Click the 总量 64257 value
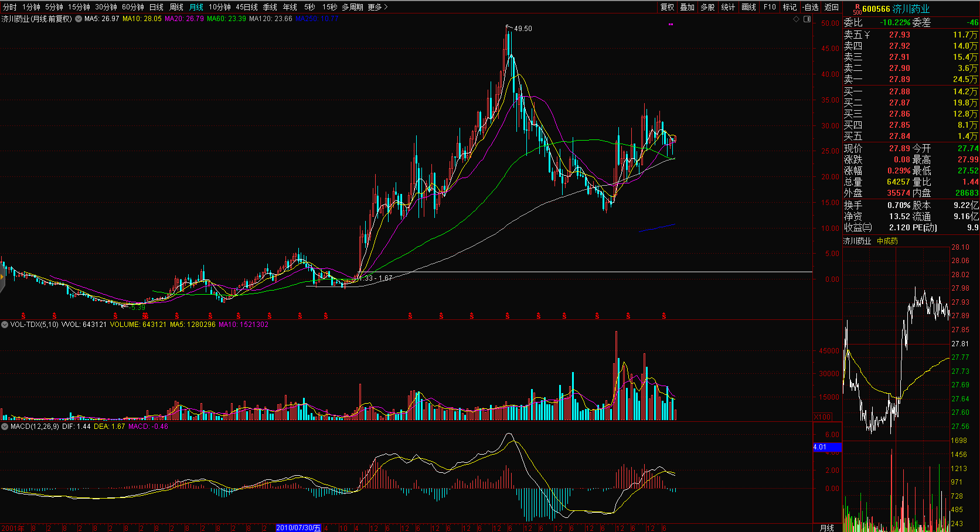980x532 pixels. (898, 182)
